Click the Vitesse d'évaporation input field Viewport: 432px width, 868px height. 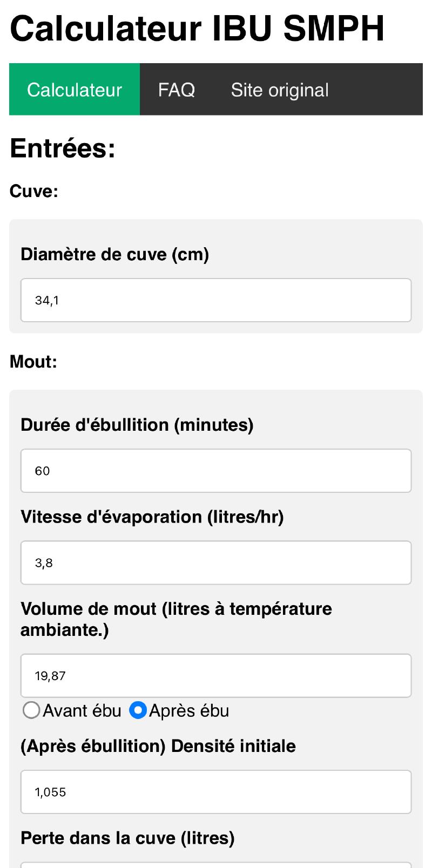click(x=216, y=562)
